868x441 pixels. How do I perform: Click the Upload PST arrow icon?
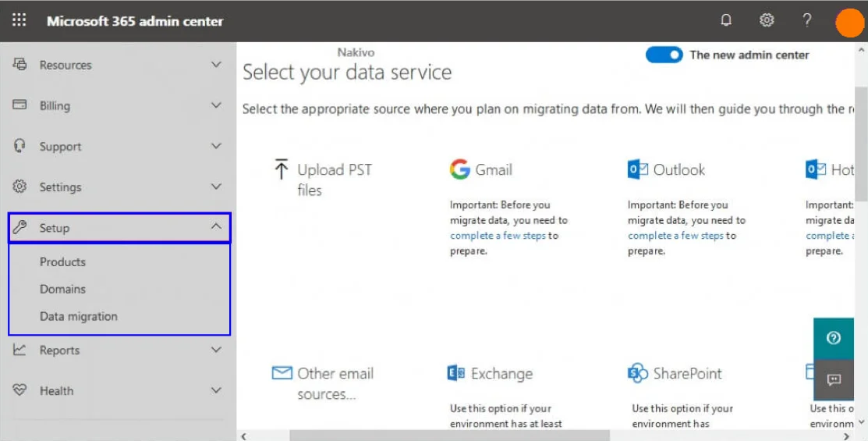pyautogui.click(x=282, y=169)
